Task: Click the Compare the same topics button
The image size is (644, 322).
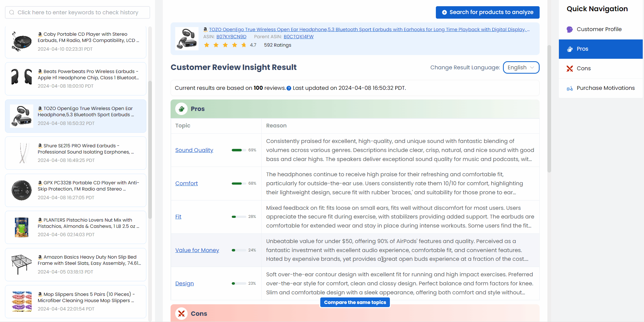Action: coord(355,302)
